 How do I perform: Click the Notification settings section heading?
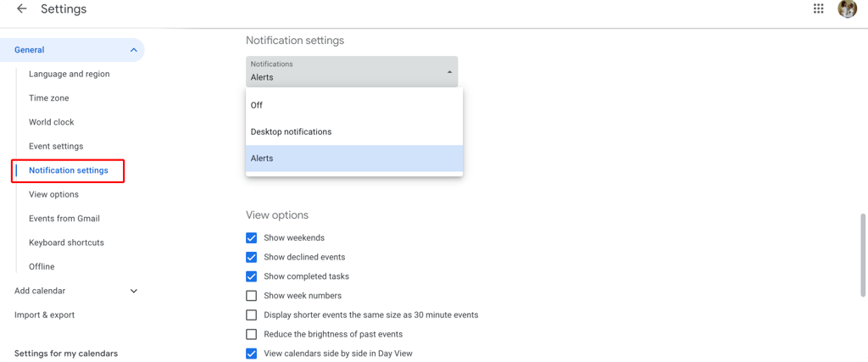tap(295, 41)
